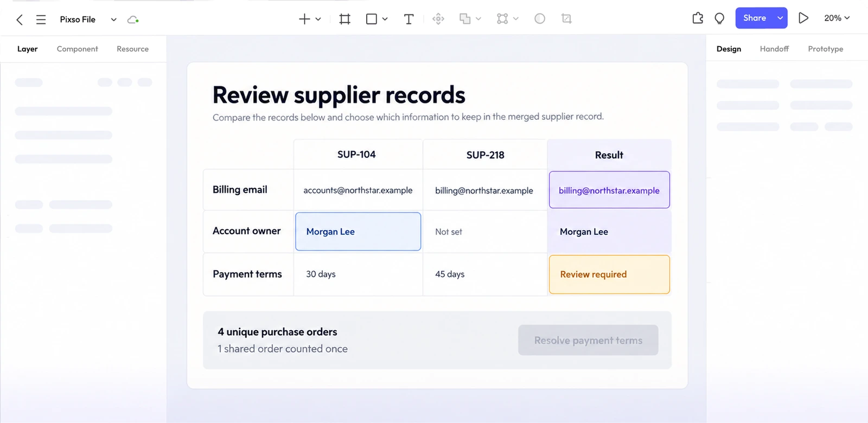Click the Share button
Screen dimensions: 868x423
pyautogui.click(x=755, y=18)
